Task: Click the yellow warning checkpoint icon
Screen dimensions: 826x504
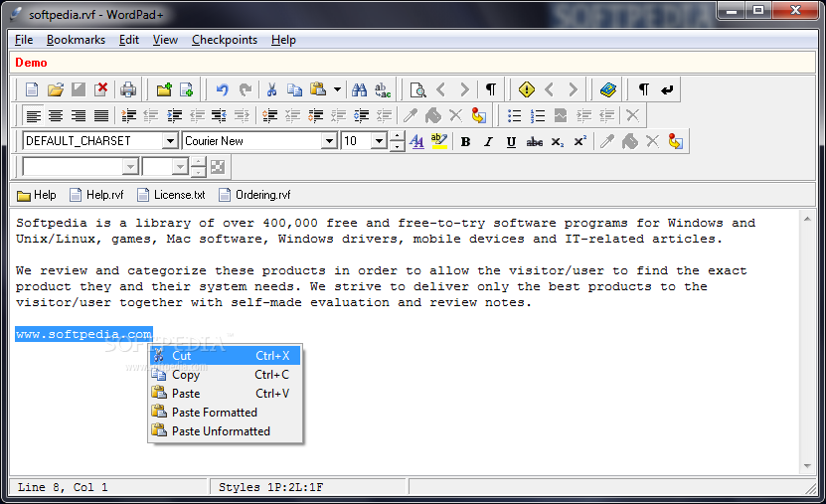Action: pyautogui.click(x=526, y=89)
